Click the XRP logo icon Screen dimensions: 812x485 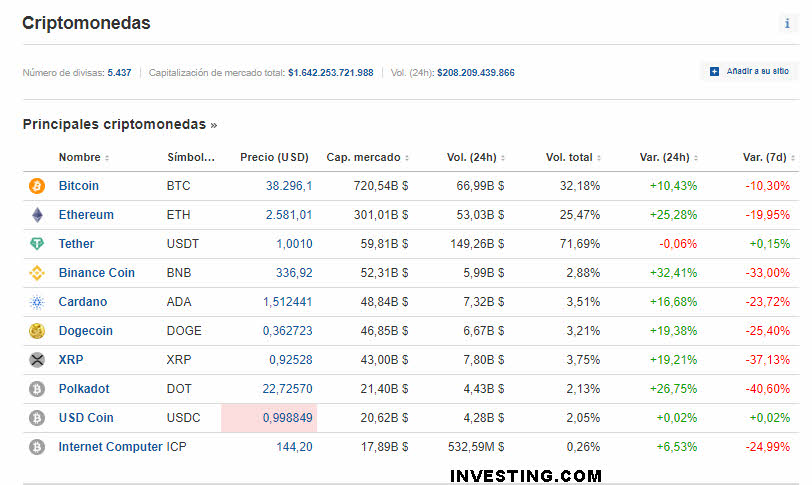[x=37, y=360]
